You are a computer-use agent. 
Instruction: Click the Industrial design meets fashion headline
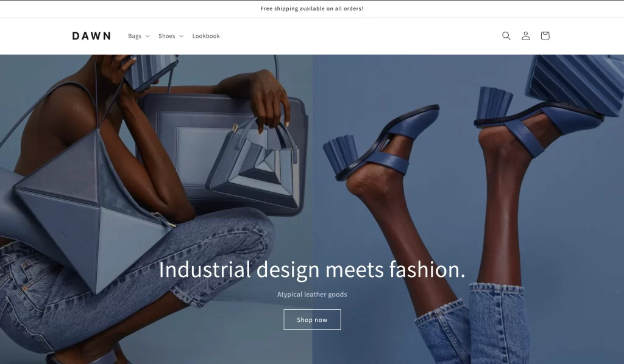[x=312, y=270]
